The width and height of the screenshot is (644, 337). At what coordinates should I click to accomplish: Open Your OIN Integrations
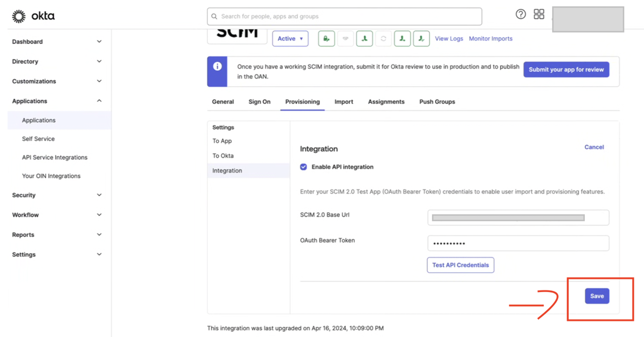51,176
